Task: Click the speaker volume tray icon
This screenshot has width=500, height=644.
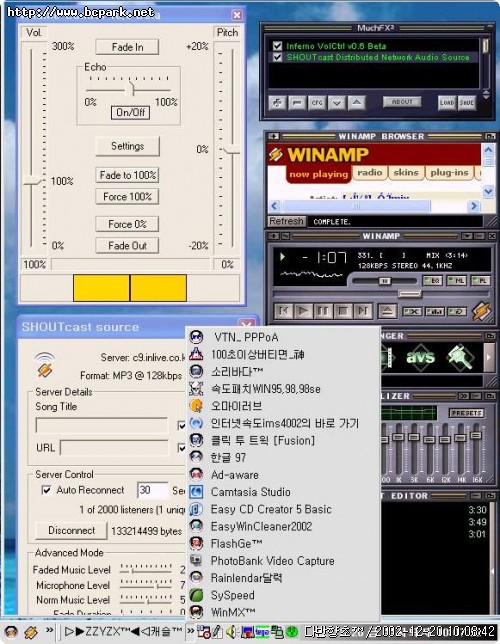Action: pos(232,631)
